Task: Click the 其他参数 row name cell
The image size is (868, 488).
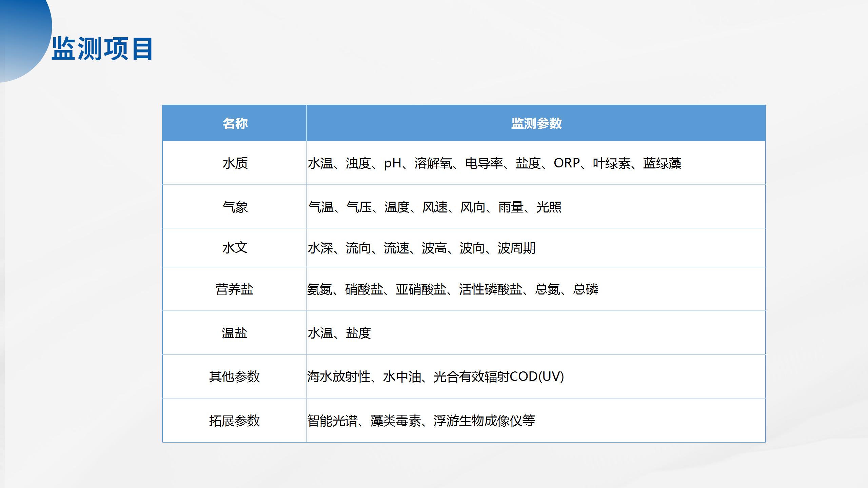Action: [x=235, y=377]
